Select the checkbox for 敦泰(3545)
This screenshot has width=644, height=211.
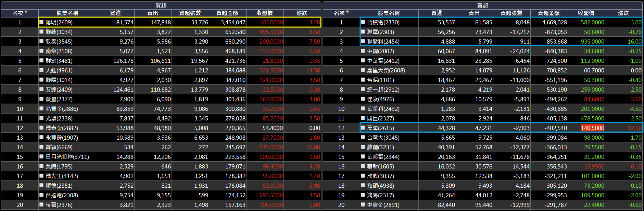pyautogui.click(x=41, y=41)
